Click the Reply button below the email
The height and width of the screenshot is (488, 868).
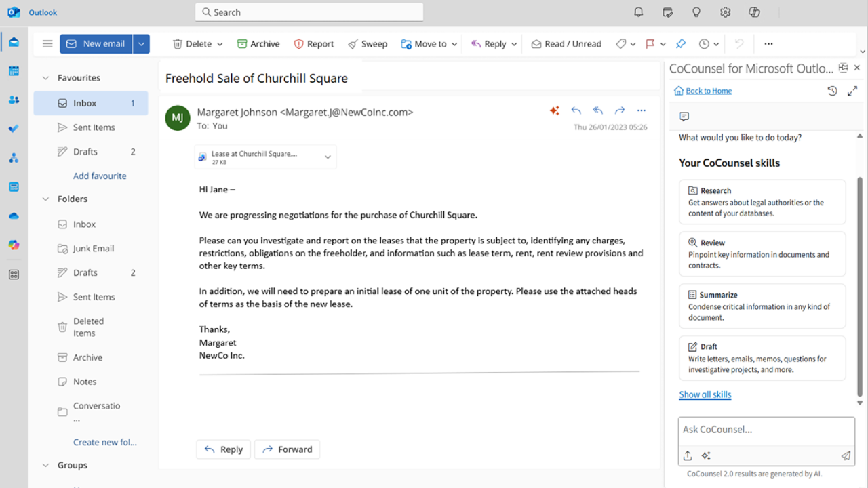click(x=223, y=449)
